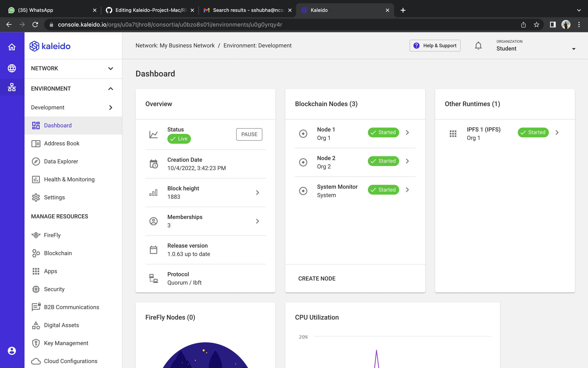Open Blockchain resources
The width and height of the screenshot is (588, 368).
(x=73, y=253)
